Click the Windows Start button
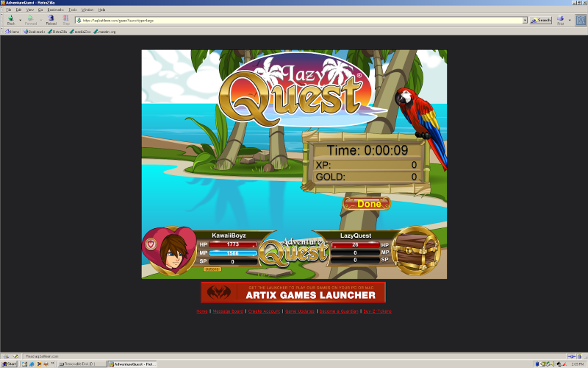The image size is (588, 368). point(10,364)
